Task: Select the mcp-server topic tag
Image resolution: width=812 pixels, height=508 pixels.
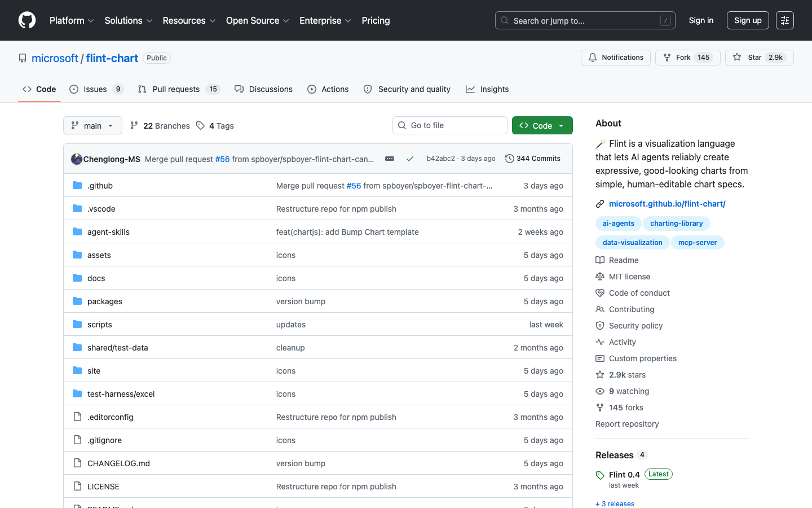Action: (698, 243)
